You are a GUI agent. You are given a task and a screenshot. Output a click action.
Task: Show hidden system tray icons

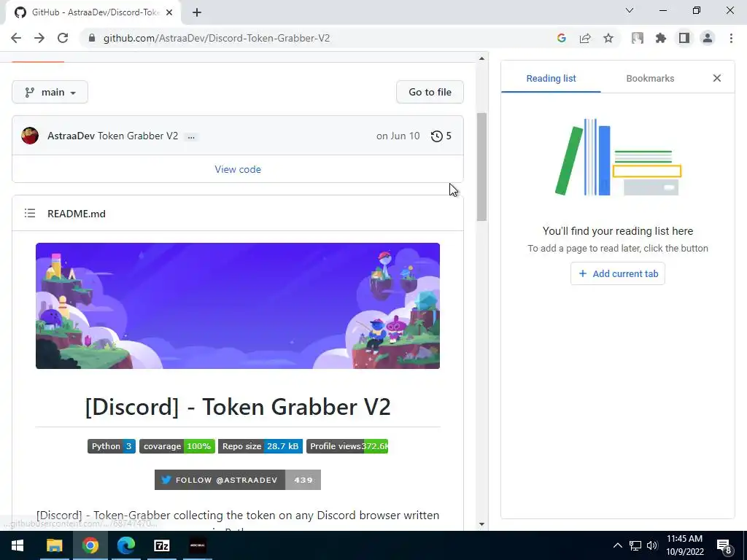617,545
